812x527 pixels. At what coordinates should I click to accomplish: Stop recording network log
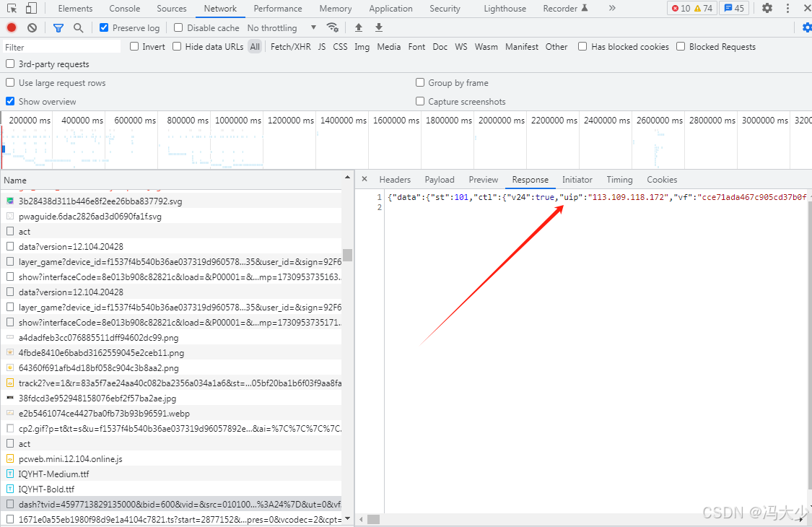[12, 27]
